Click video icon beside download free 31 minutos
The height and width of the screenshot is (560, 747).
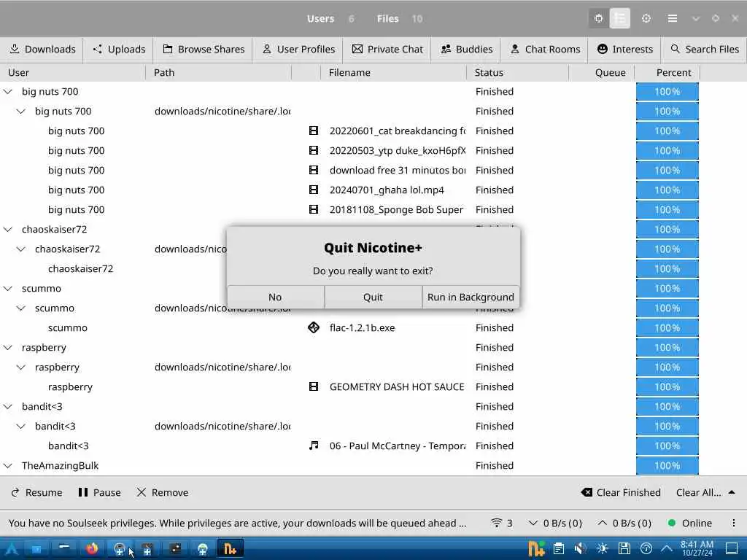tap(314, 170)
